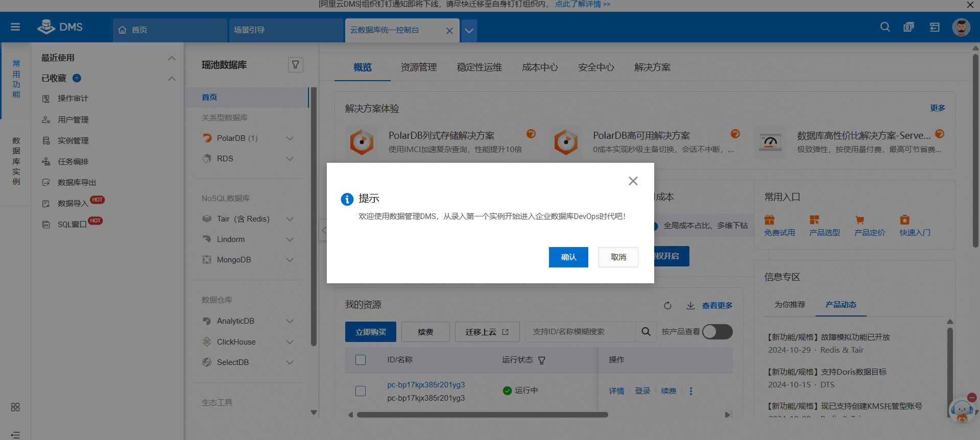Viewport: 980px width, 440px height.
Task: Click the 迁移上云 button
Action: click(487, 332)
